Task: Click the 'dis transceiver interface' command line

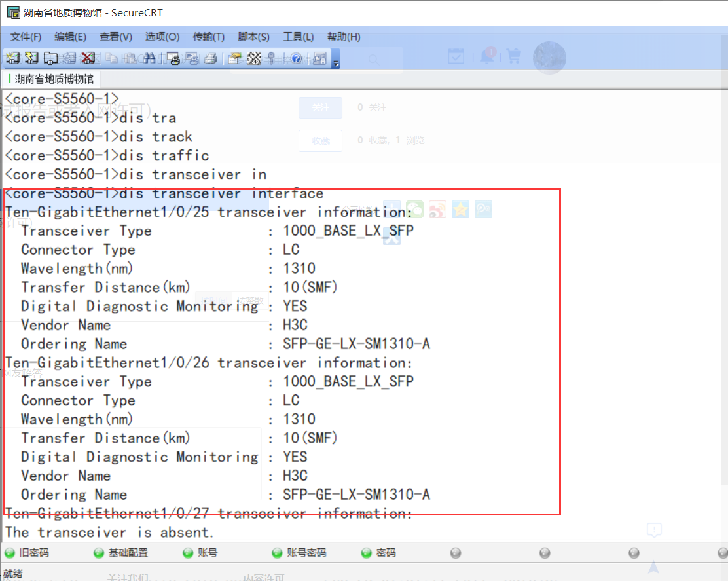Action: tap(164, 193)
